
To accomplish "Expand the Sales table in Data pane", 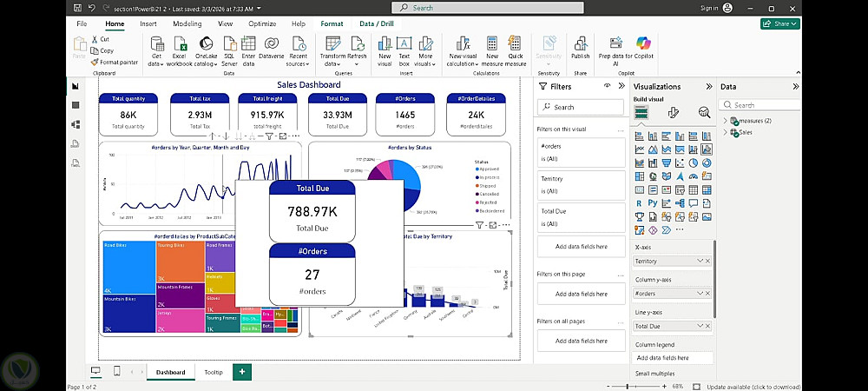I will (x=726, y=132).
